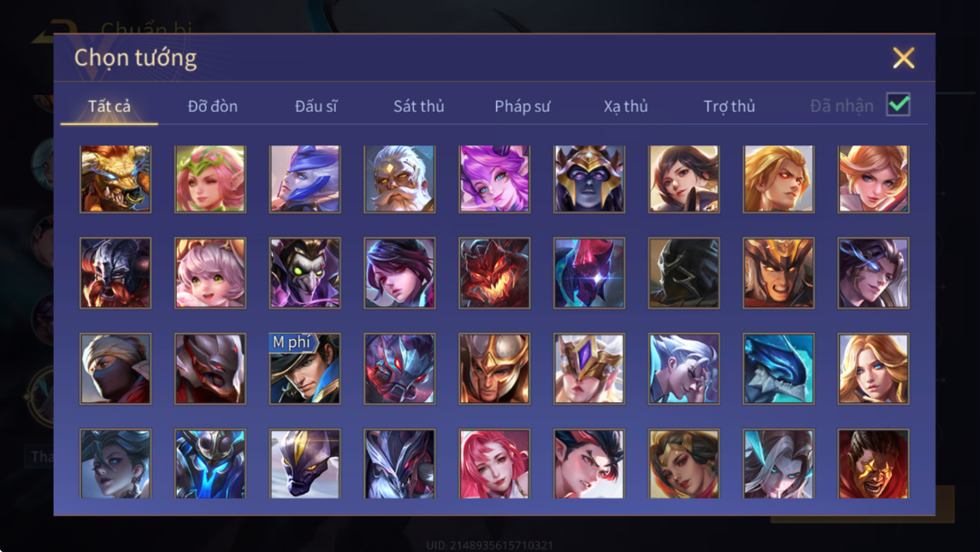The image size is (980, 552).
Task: Pick the red flaming demon face hero
Action: tap(494, 273)
